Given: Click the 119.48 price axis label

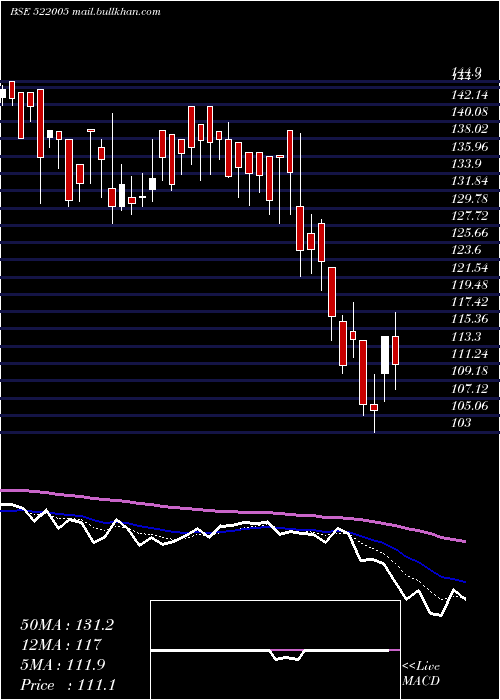Looking at the screenshot, I should coord(470,284).
